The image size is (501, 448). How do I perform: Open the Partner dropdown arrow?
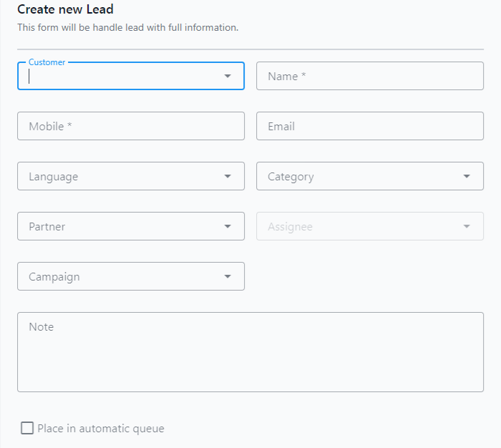pyautogui.click(x=228, y=226)
